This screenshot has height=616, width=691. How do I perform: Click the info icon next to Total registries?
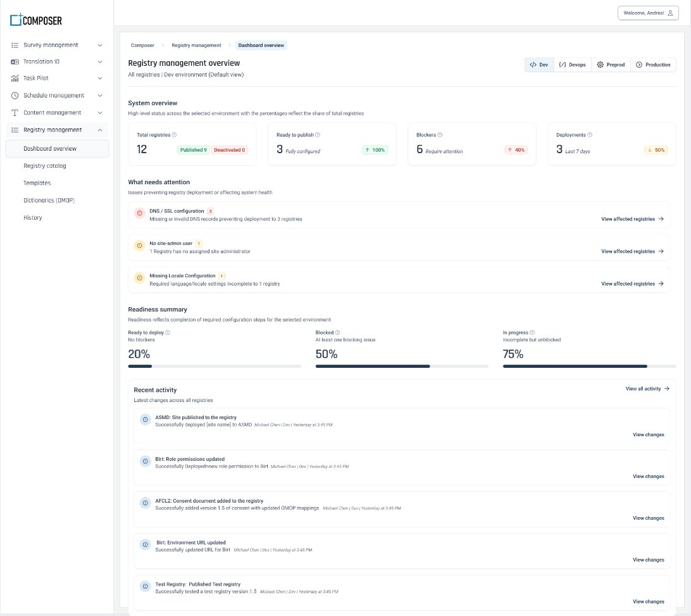point(174,135)
